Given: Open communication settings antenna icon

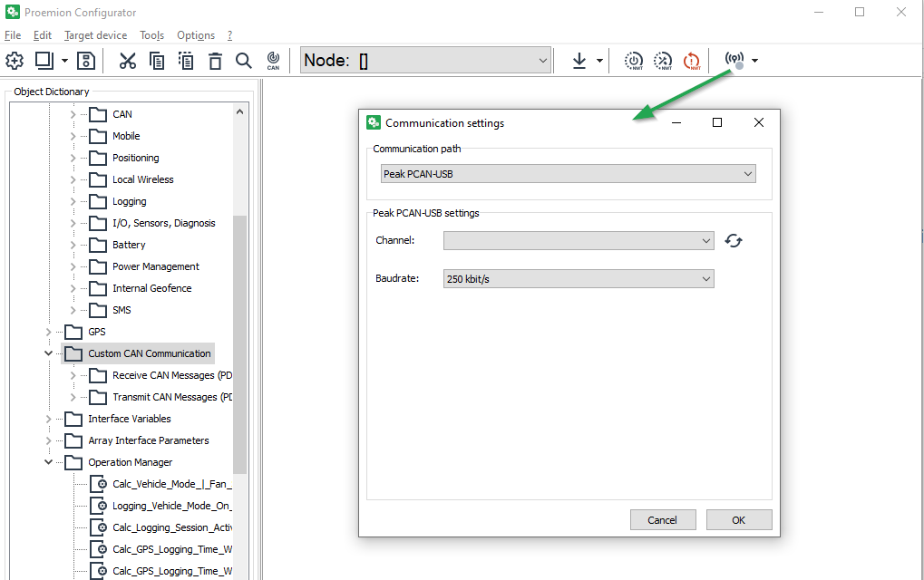Looking at the screenshot, I should coord(734,61).
